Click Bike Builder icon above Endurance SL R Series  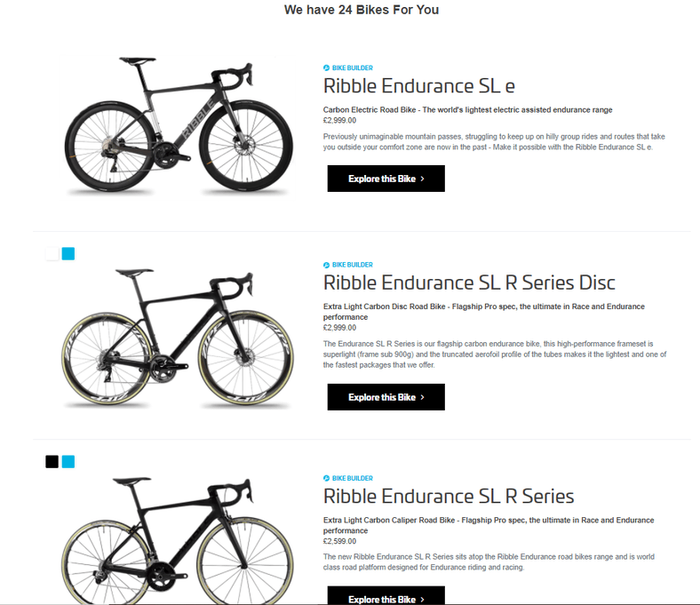tap(326, 478)
